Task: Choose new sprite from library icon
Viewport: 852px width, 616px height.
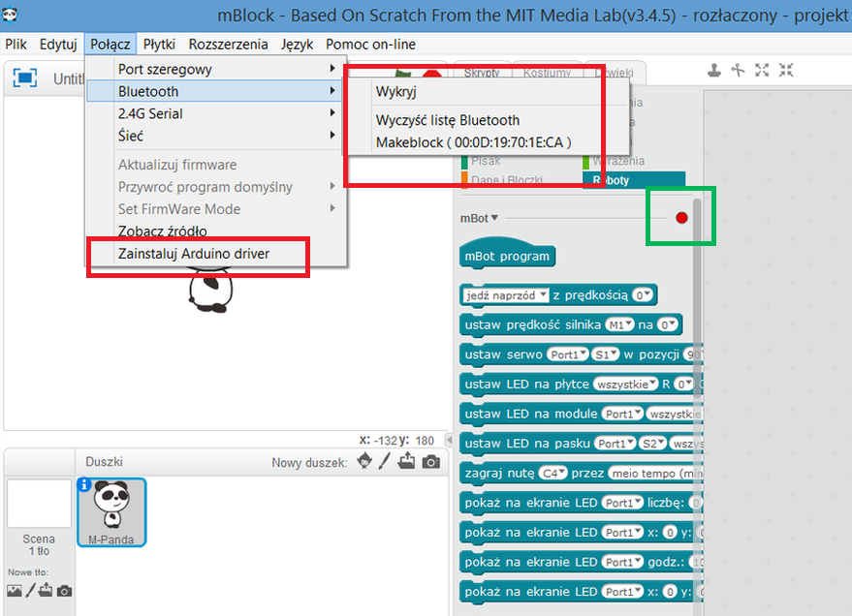Action: (364, 461)
